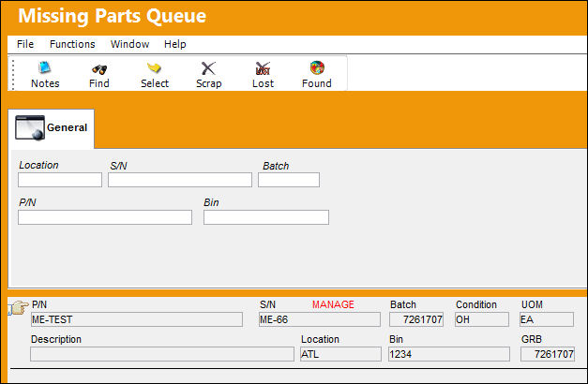Click the P/N filter input field
Viewport: 588px width, 384px height.
pos(105,217)
